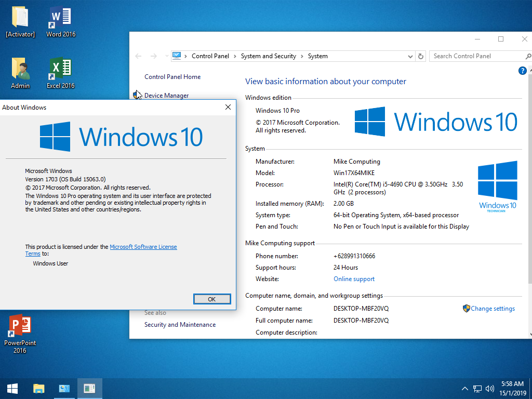
Task: Open the address bar history dropdown
Action: click(410, 56)
